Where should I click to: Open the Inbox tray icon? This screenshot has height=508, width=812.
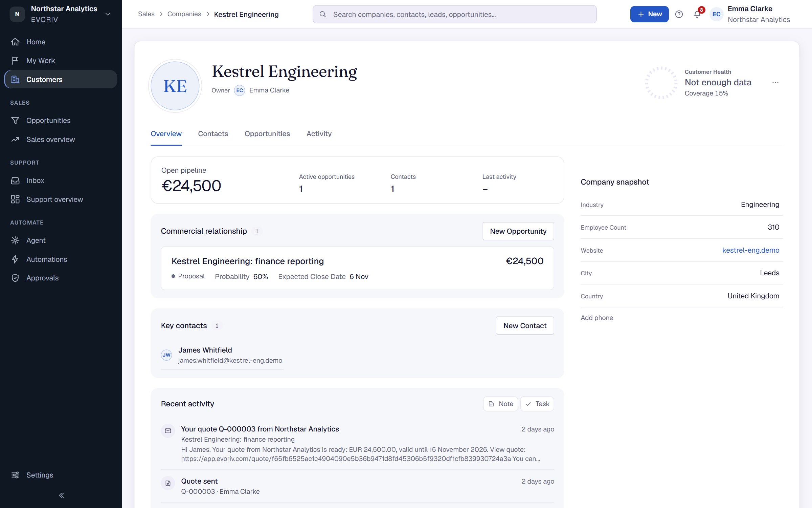(x=15, y=181)
